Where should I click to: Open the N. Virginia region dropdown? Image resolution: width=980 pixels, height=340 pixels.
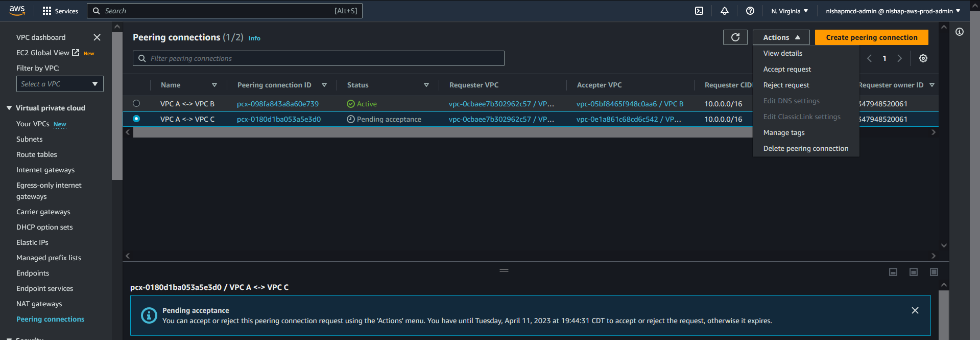point(790,11)
